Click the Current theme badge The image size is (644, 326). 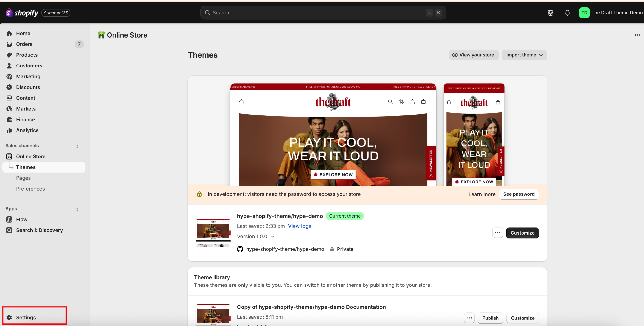coord(345,216)
